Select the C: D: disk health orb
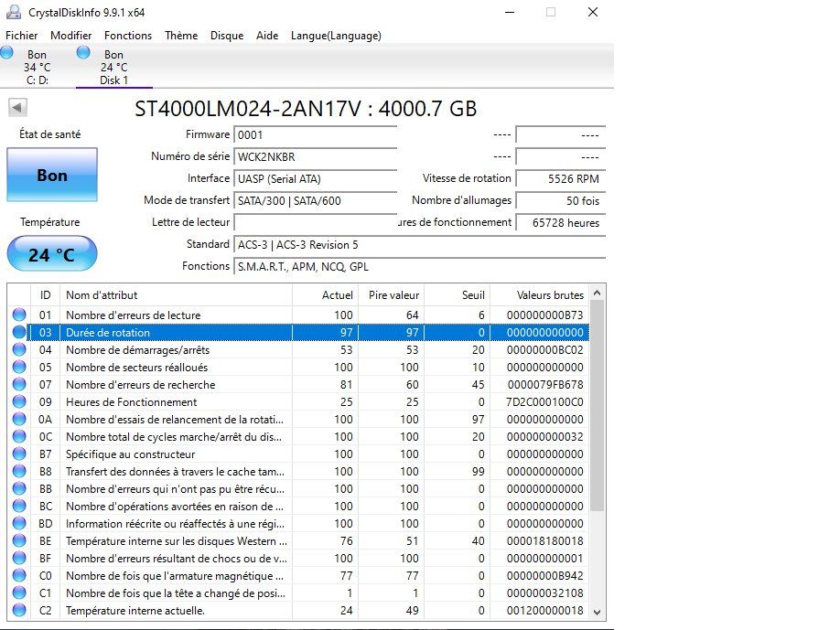 tap(7, 52)
